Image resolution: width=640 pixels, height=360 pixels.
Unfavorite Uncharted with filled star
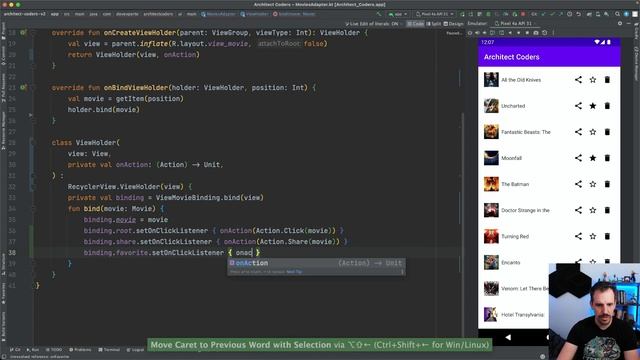click(593, 106)
